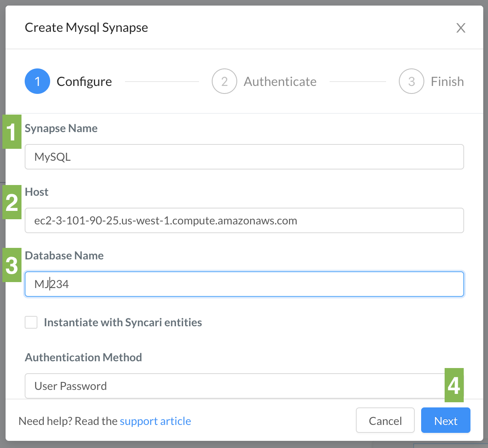Click the gray step 2 circle
Viewport: 488px width, 448px height.
[224, 82]
